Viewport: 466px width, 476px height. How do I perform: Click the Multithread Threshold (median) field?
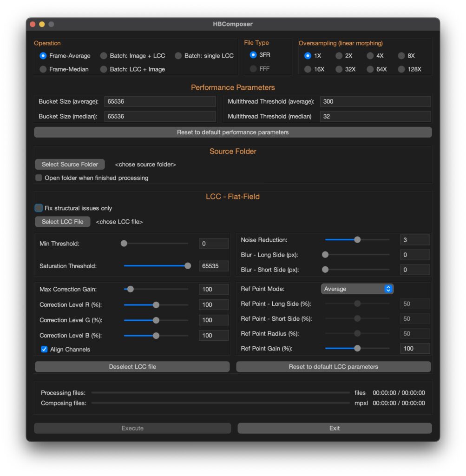375,116
